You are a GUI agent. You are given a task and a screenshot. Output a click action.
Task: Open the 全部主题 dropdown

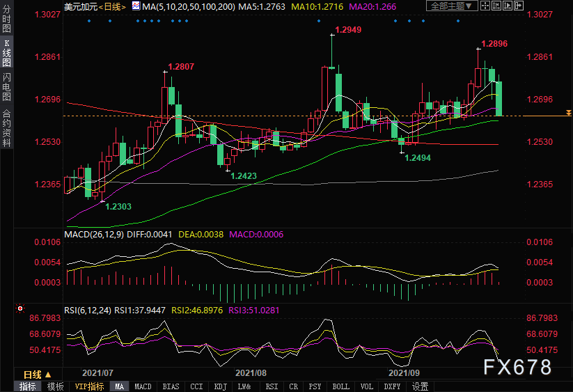[x=452, y=6]
